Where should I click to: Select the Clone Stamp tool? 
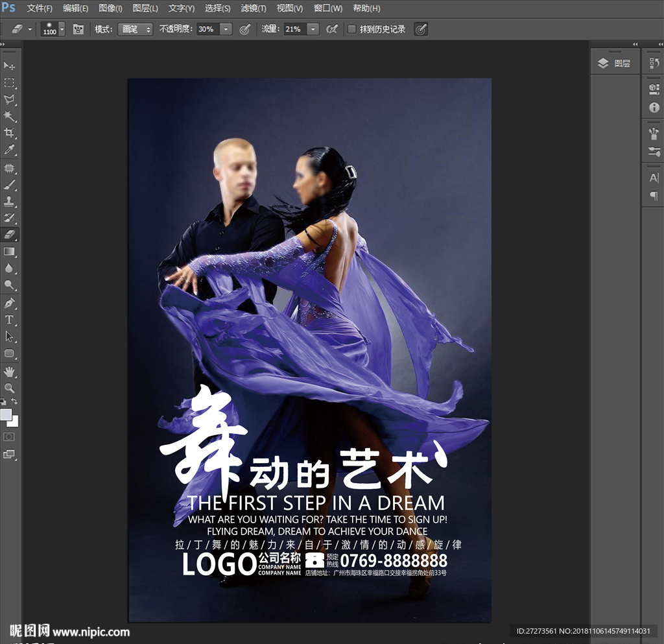click(9, 201)
